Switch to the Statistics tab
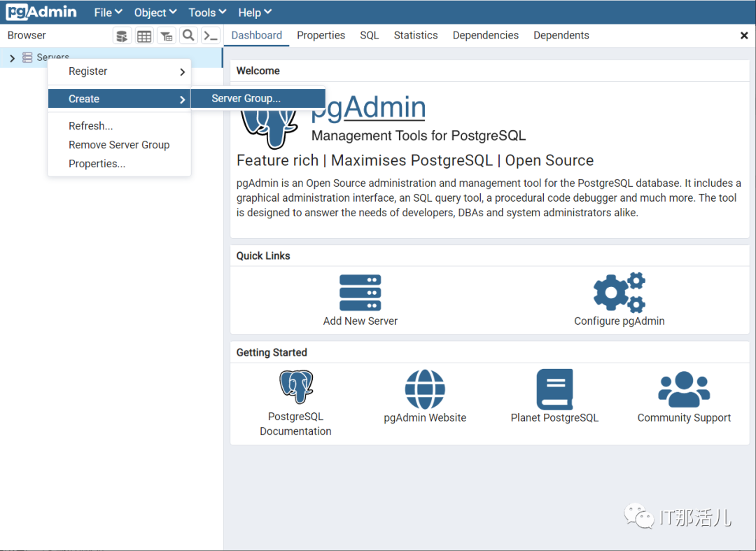 [x=416, y=35]
